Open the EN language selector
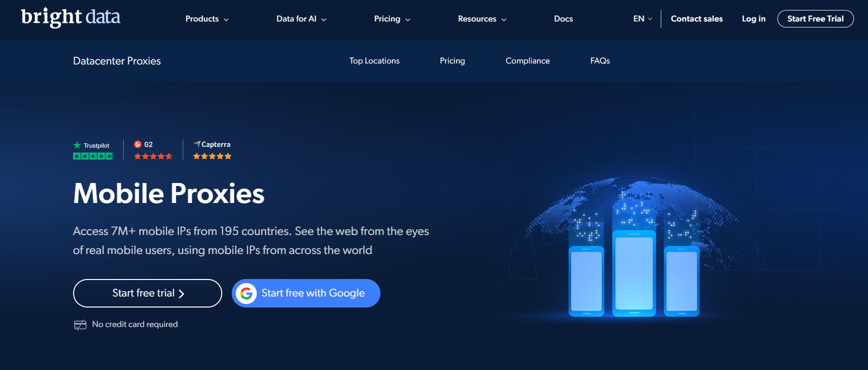Viewport: 868px width, 370px height. pyautogui.click(x=643, y=19)
